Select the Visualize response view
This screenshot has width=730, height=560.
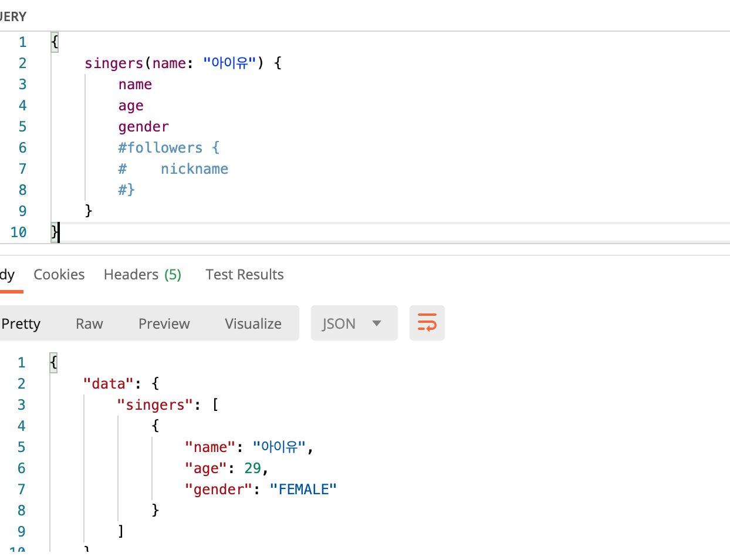253,323
